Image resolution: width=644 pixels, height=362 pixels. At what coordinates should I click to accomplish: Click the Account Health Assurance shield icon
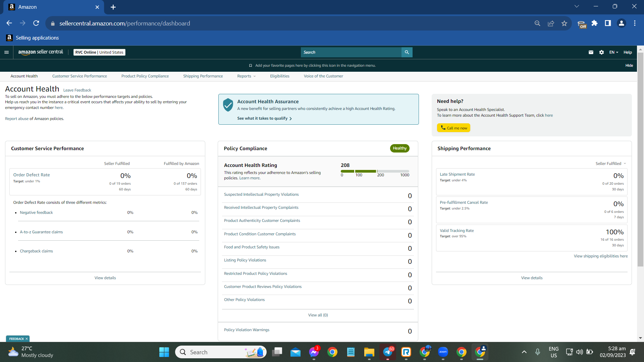228,105
